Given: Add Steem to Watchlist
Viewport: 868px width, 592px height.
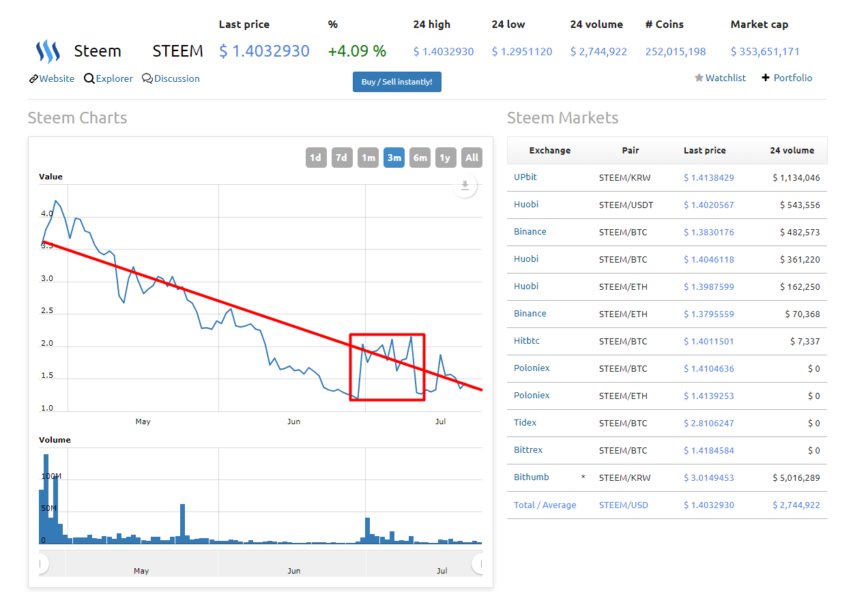Looking at the screenshot, I should point(725,78).
